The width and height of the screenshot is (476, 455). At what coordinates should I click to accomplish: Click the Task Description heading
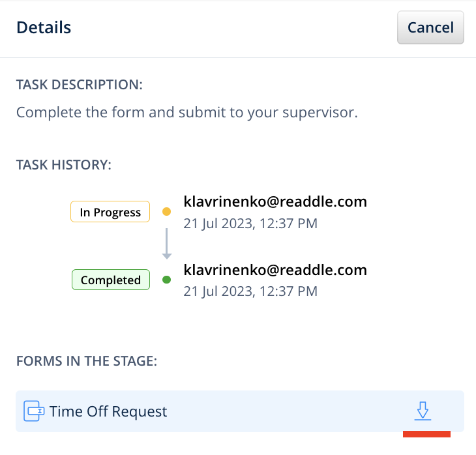pos(79,85)
